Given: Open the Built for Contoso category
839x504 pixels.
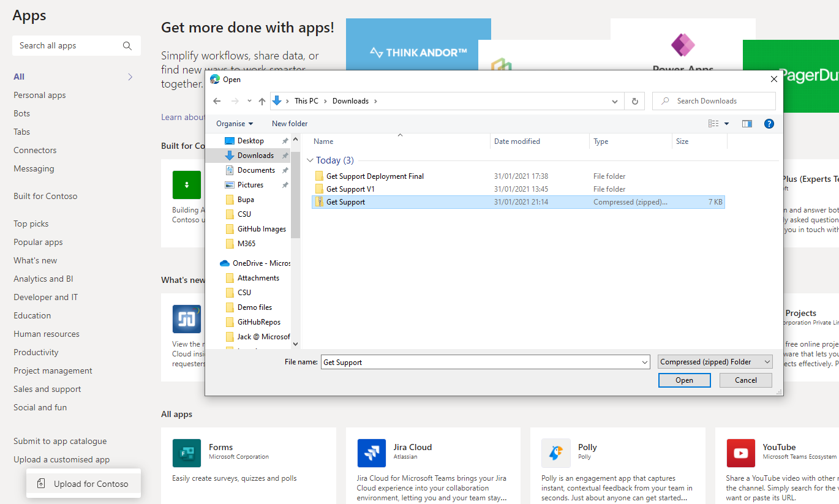Looking at the screenshot, I should tap(45, 196).
